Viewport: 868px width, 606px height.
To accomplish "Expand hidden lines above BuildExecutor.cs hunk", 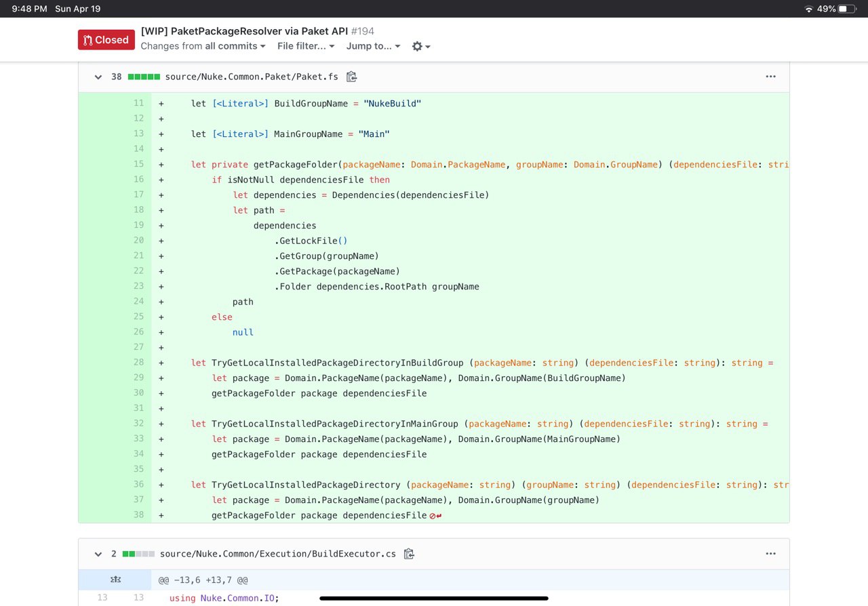I will pos(115,580).
